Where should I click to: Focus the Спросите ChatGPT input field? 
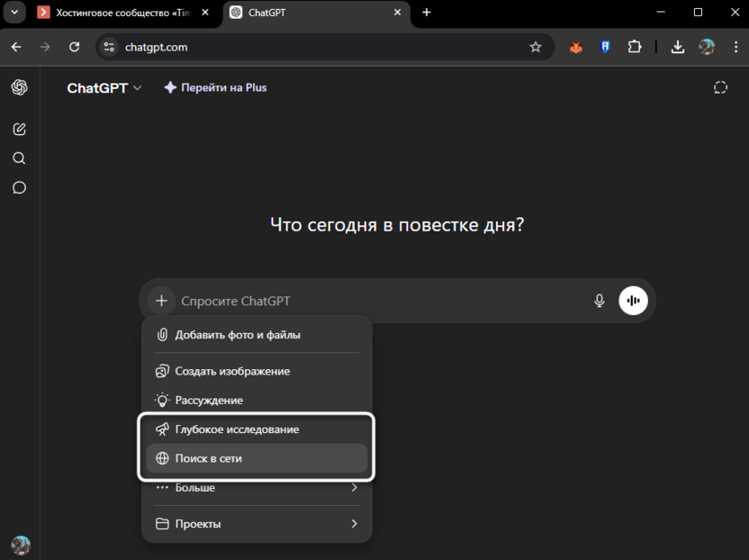[x=382, y=301]
